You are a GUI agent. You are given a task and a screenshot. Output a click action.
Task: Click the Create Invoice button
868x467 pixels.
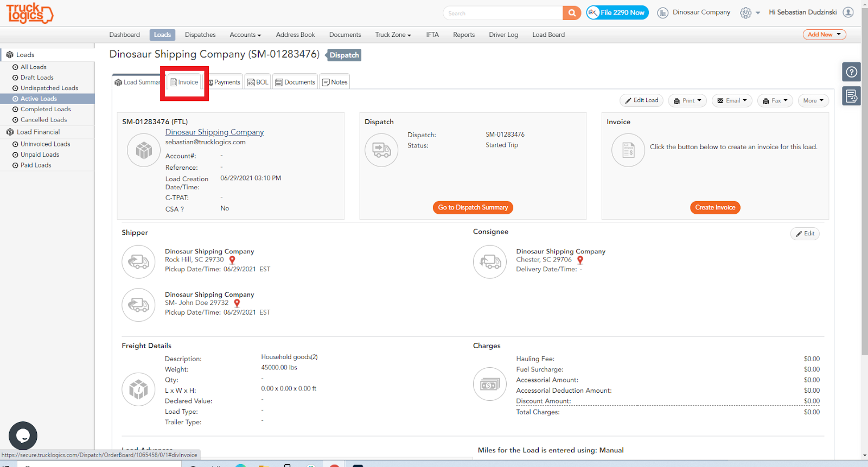pos(715,208)
